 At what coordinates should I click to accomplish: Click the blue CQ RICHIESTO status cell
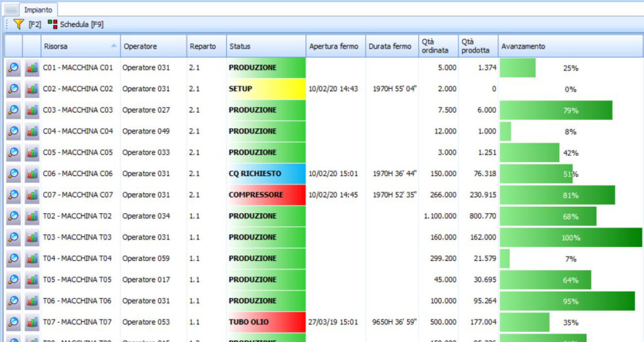(265, 174)
